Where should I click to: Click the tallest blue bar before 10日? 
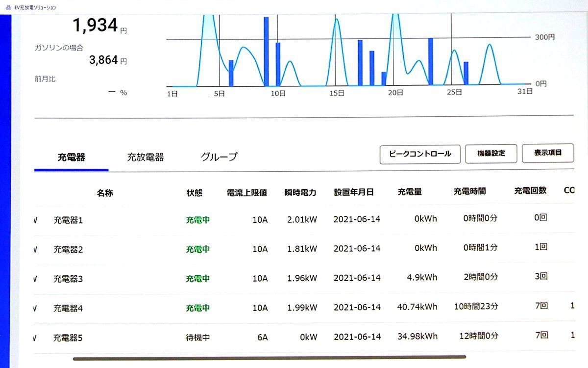click(x=266, y=52)
